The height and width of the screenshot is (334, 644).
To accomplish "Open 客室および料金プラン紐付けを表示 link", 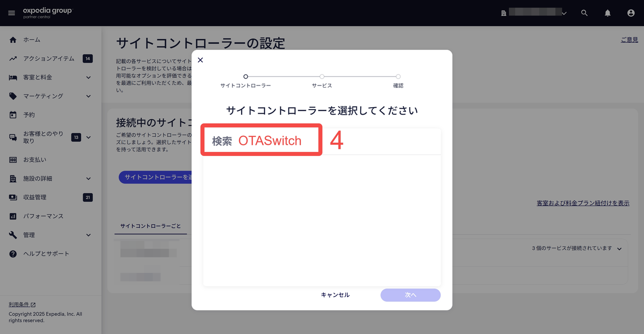I will tap(583, 203).
